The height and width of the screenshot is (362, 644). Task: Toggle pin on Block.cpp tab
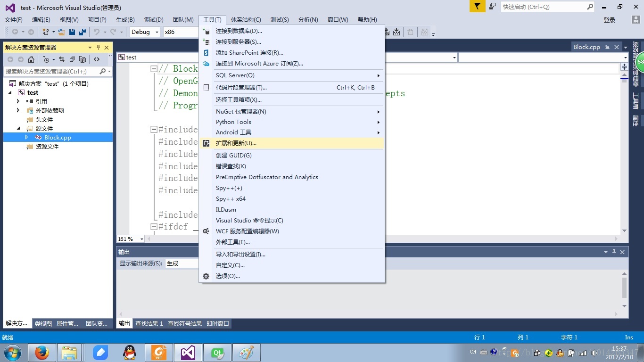click(607, 47)
